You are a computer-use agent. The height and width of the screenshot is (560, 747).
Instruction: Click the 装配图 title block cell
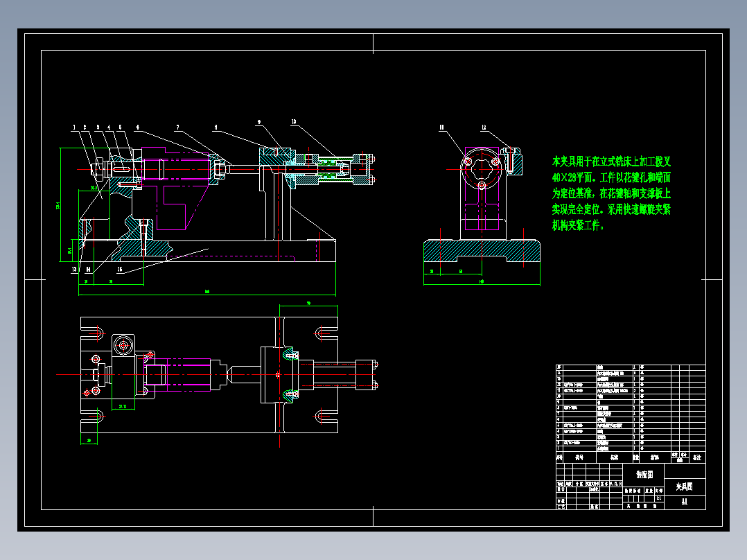(644, 475)
